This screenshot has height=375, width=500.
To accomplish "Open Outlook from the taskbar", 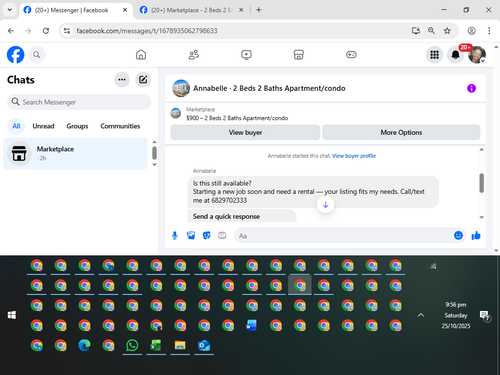I will (204, 345).
